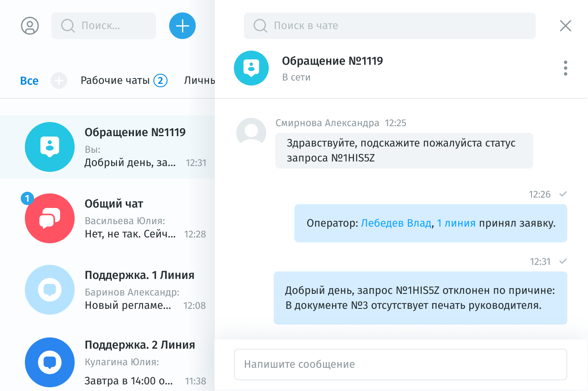The image size is (588, 391).
Task: Click the magnifier icon in the contacts search
Action: (x=68, y=26)
